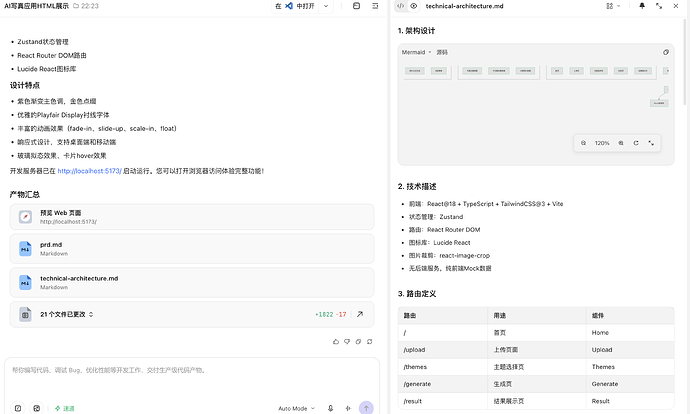Open technical-architecture.md file card

click(192, 282)
